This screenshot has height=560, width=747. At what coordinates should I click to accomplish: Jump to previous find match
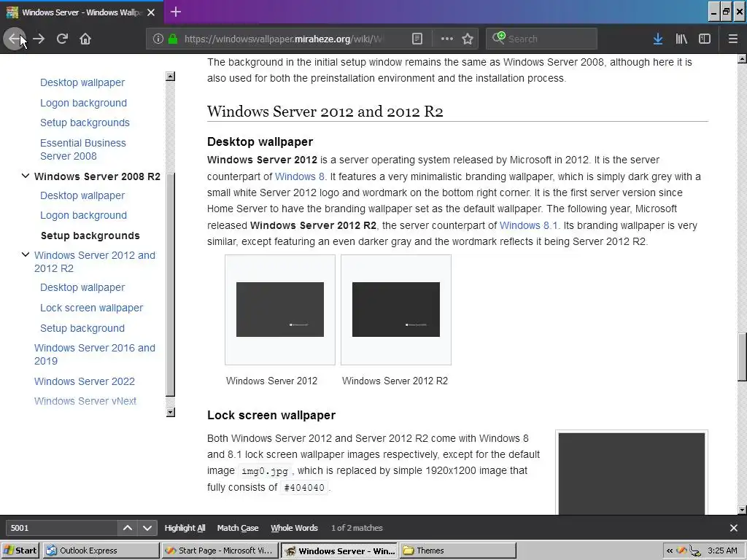(x=128, y=528)
